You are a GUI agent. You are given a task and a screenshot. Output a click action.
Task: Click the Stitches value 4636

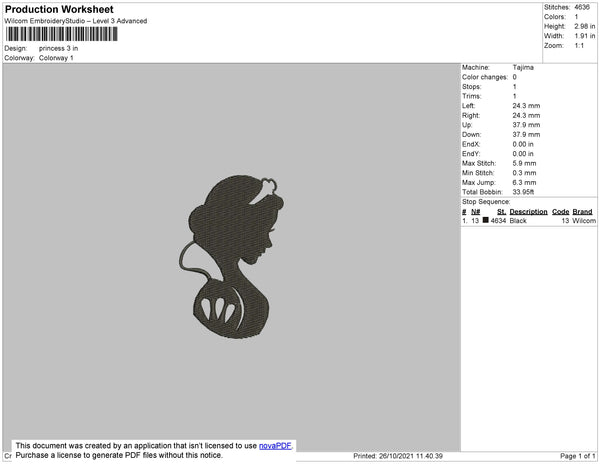[582, 7]
